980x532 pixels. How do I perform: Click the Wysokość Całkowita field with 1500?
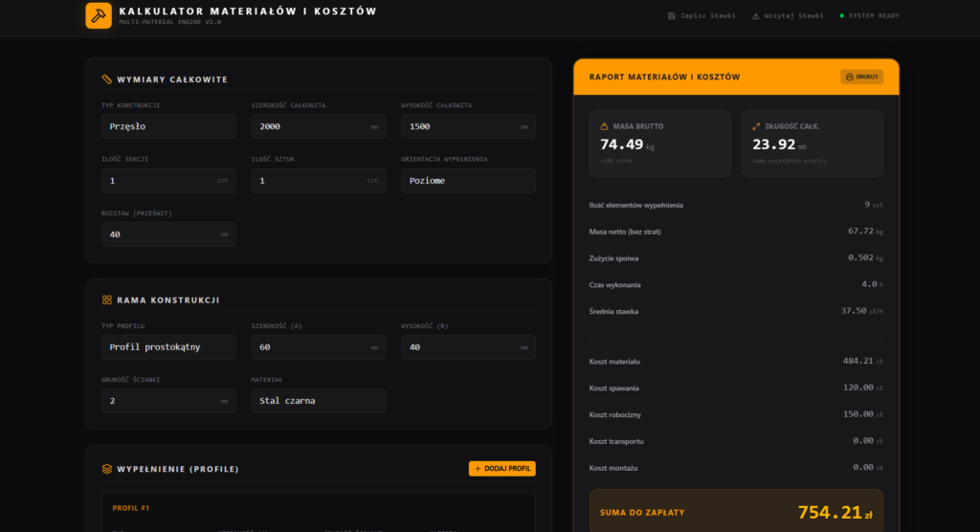tap(468, 126)
